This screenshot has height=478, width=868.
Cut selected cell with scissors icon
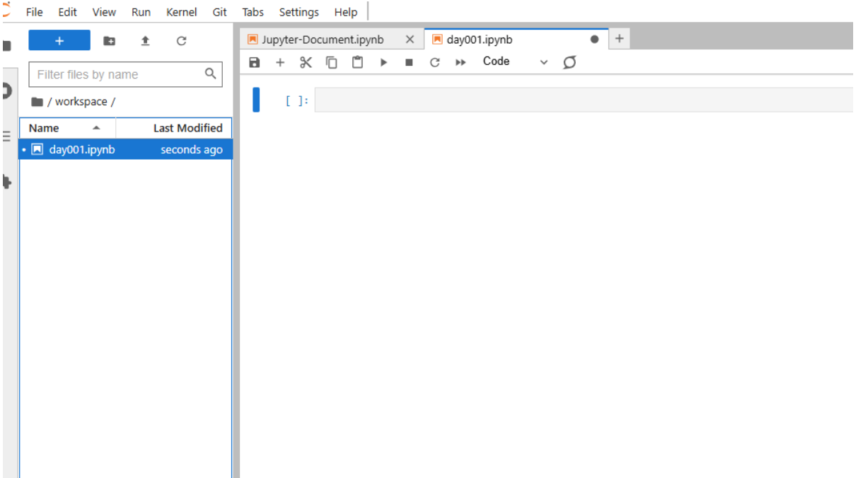pyautogui.click(x=306, y=62)
